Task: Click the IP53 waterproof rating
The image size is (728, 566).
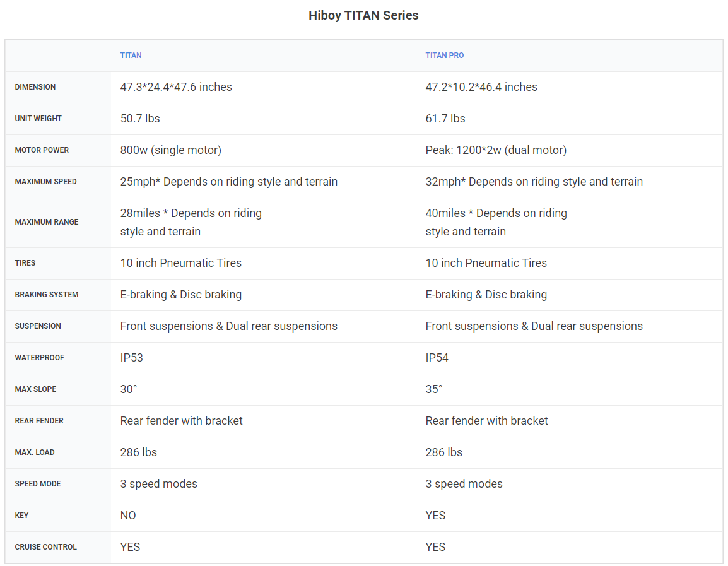Action: (x=131, y=358)
